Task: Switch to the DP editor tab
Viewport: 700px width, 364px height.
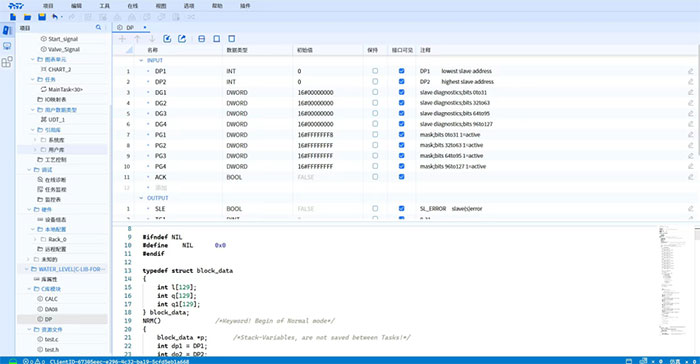Action: click(x=130, y=28)
